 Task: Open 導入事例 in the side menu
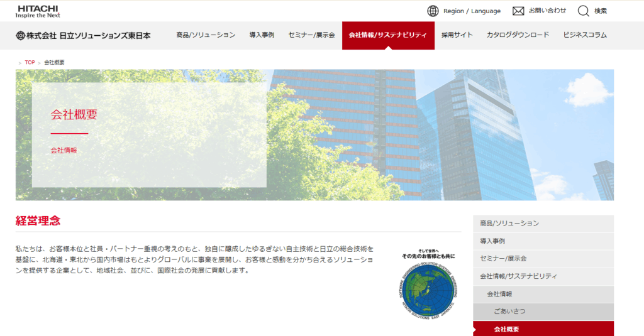543,241
